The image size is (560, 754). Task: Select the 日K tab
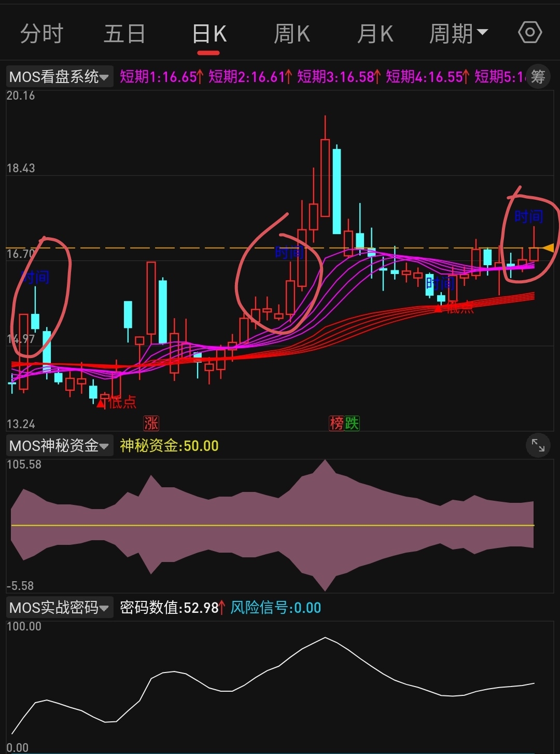point(209,34)
